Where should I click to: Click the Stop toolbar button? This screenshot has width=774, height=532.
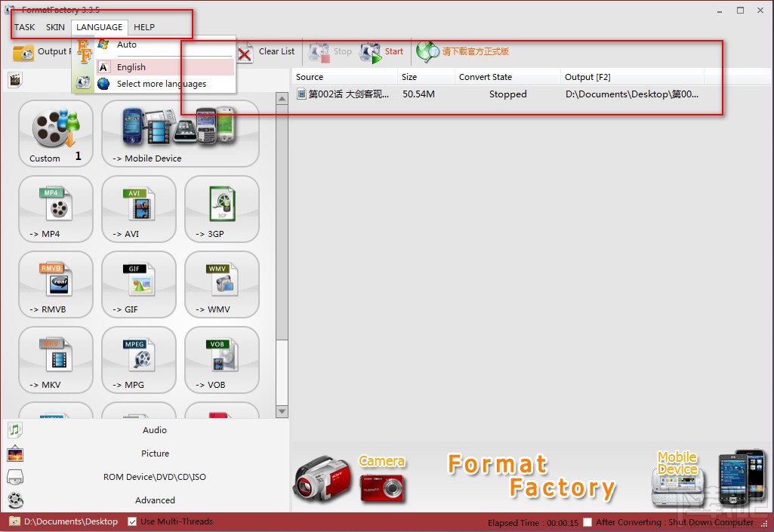[330, 52]
